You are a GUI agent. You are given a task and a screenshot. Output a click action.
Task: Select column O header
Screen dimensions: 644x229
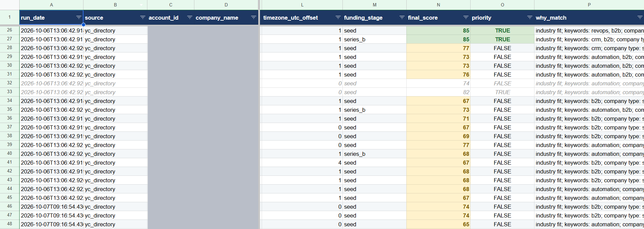point(502,5)
